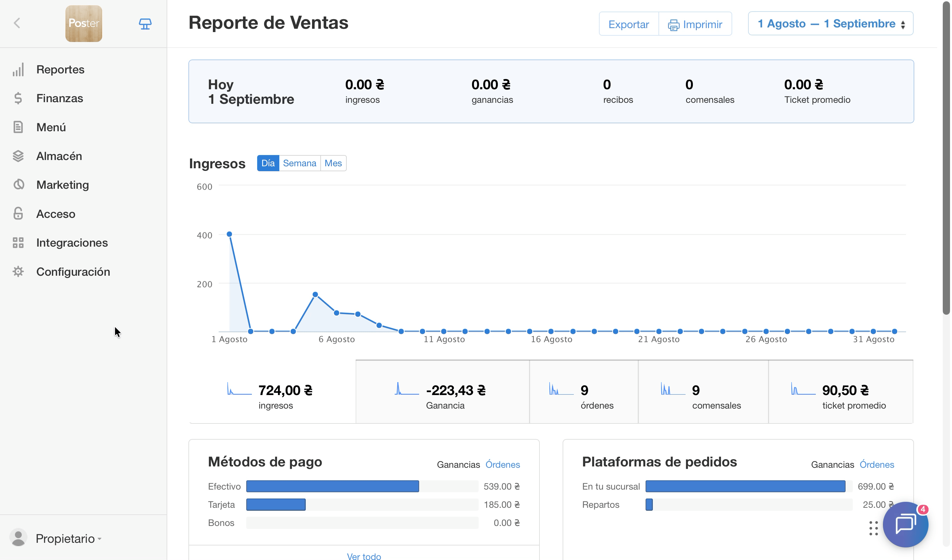Click the Efectivo payment bar

[x=333, y=486]
